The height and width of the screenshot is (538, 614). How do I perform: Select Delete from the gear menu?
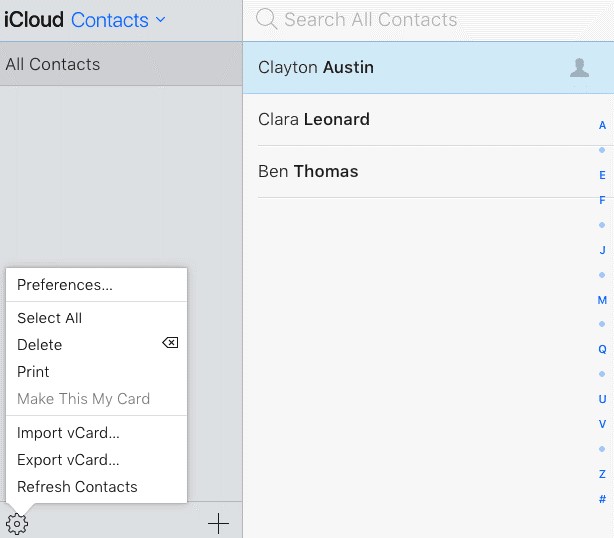click(96, 345)
